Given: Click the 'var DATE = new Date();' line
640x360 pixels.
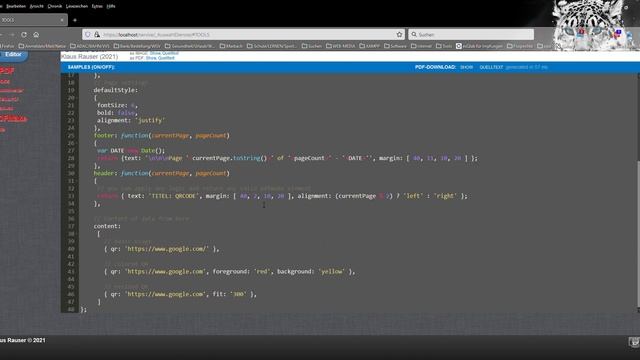Looking at the screenshot, I should click(x=131, y=151).
